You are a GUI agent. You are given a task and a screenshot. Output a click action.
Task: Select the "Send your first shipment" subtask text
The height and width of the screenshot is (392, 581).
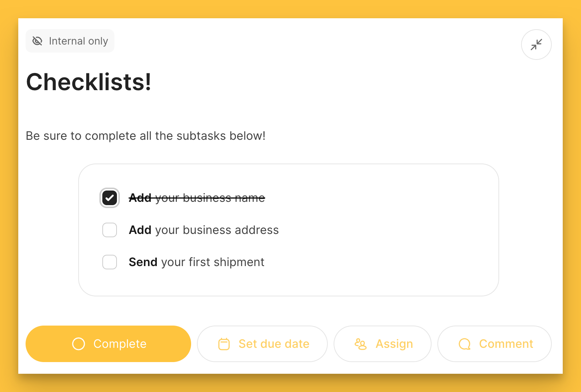click(x=196, y=262)
